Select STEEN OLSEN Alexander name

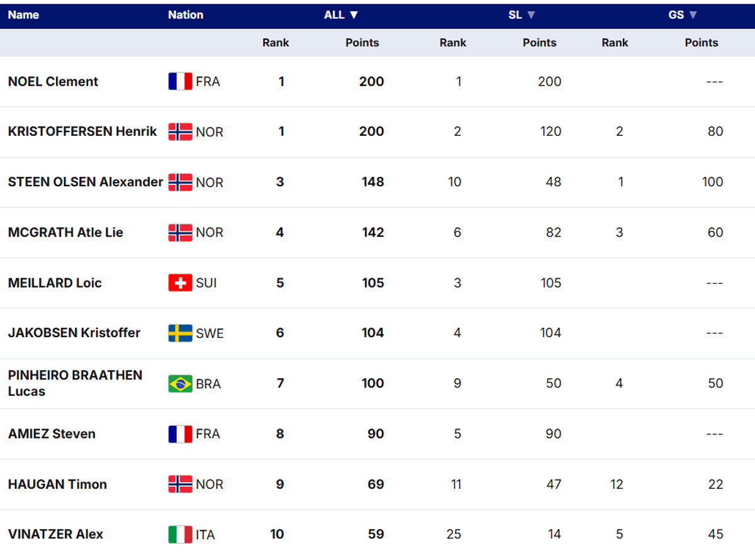pyautogui.click(x=85, y=182)
